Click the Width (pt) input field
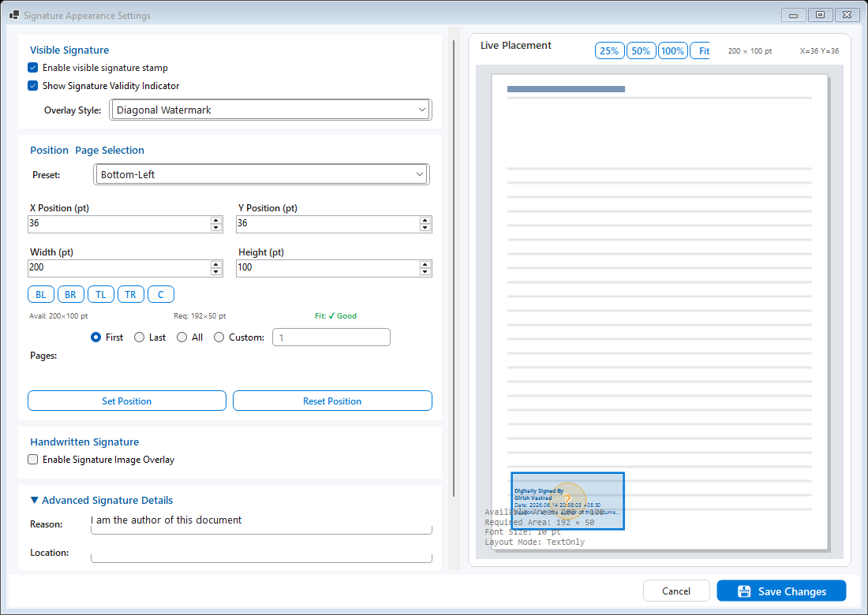Screen dimensions: 868x615 click(x=118, y=267)
